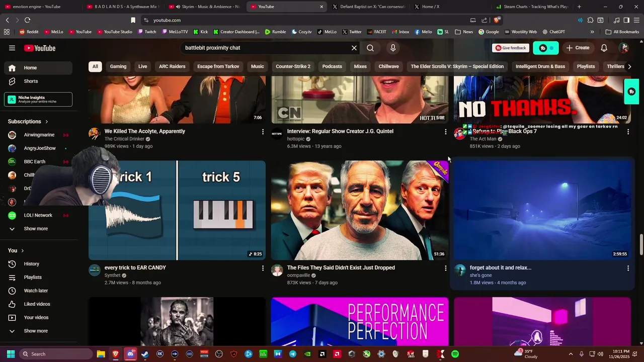Click the taskbar Search box
644x362 pixels.
pyautogui.click(x=56, y=354)
